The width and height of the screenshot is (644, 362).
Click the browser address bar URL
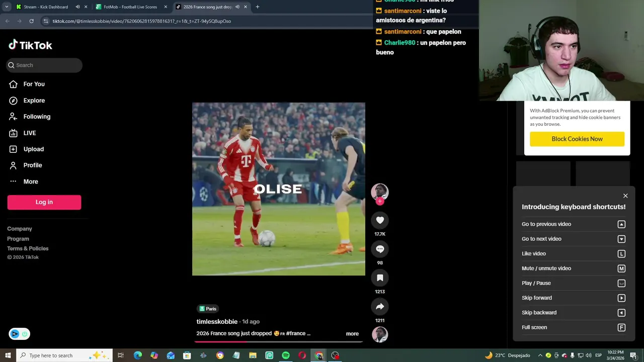tap(142, 21)
